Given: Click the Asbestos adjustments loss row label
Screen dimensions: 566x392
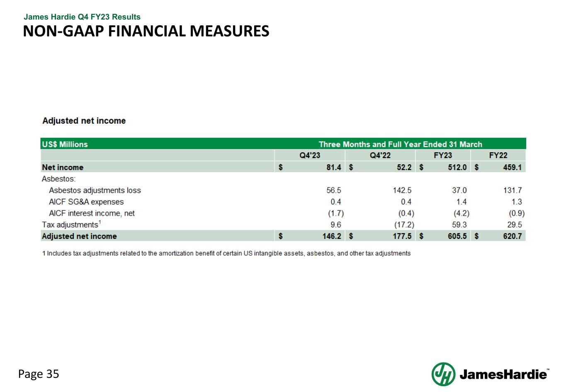Looking at the screenshot, I should (x=95, y=190).
